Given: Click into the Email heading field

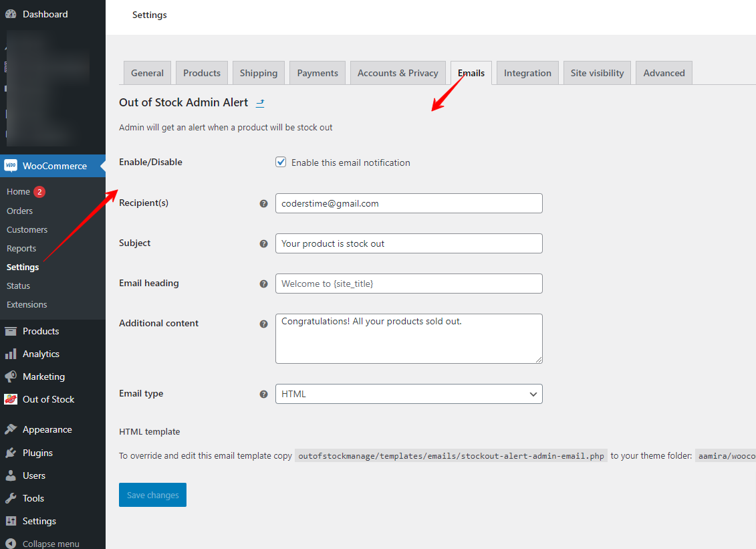Looking at the screenshot, I should [x=409, y=283].
